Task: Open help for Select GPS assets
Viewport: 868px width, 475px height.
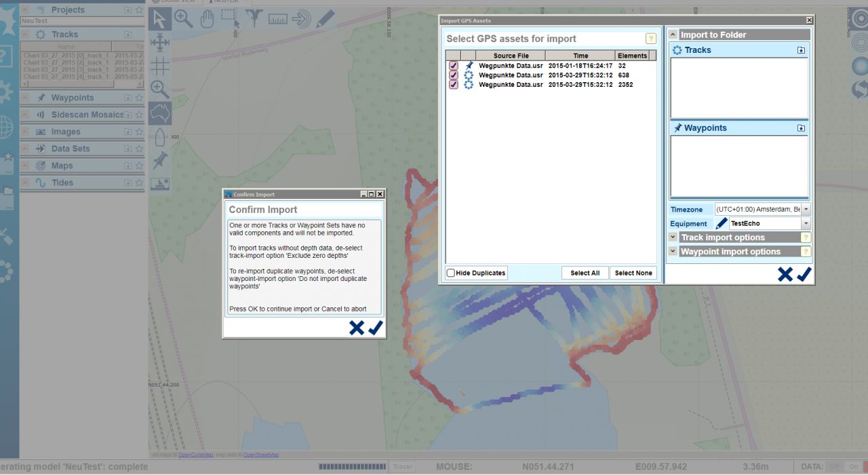Action: pos(650,39)
